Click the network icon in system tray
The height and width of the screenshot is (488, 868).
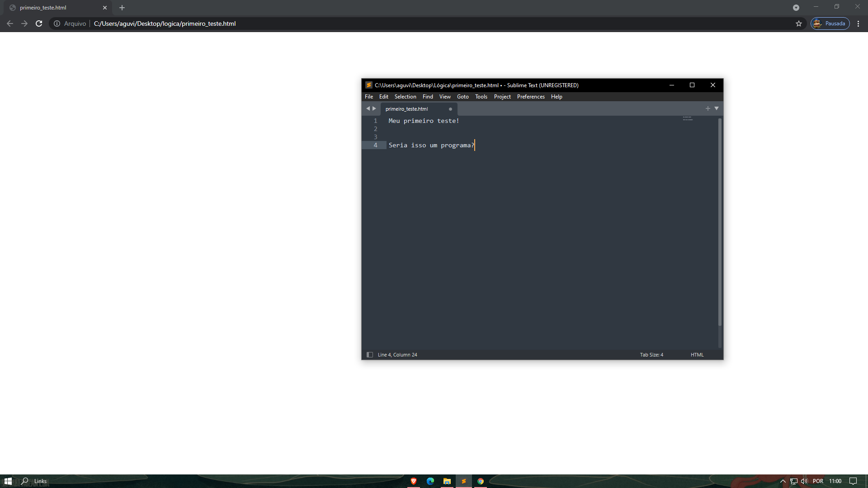(x=793, y=481)
